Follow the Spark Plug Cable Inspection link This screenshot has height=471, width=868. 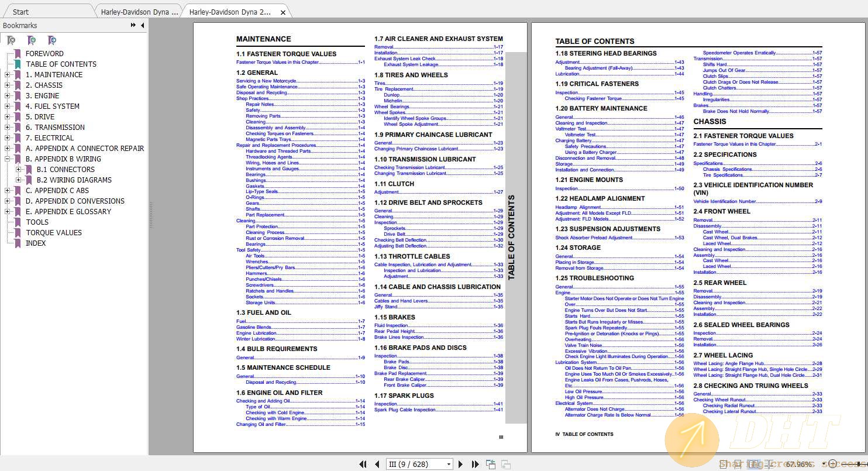(x=439, y=410)
